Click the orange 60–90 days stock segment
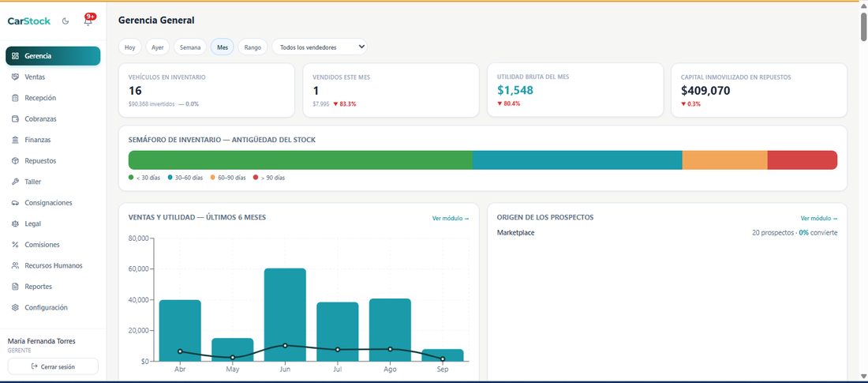Viewport: 868px width, 383px height. (725, 160)
